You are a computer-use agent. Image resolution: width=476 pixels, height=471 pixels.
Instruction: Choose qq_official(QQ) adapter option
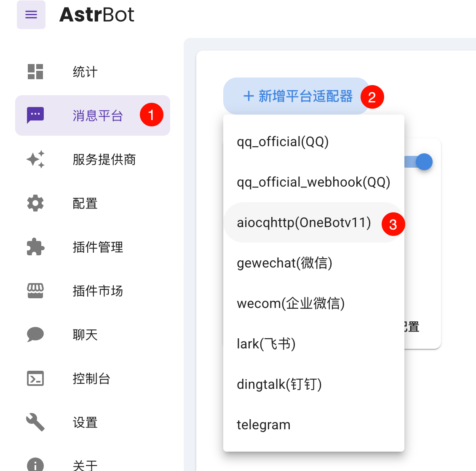(283, 142)
